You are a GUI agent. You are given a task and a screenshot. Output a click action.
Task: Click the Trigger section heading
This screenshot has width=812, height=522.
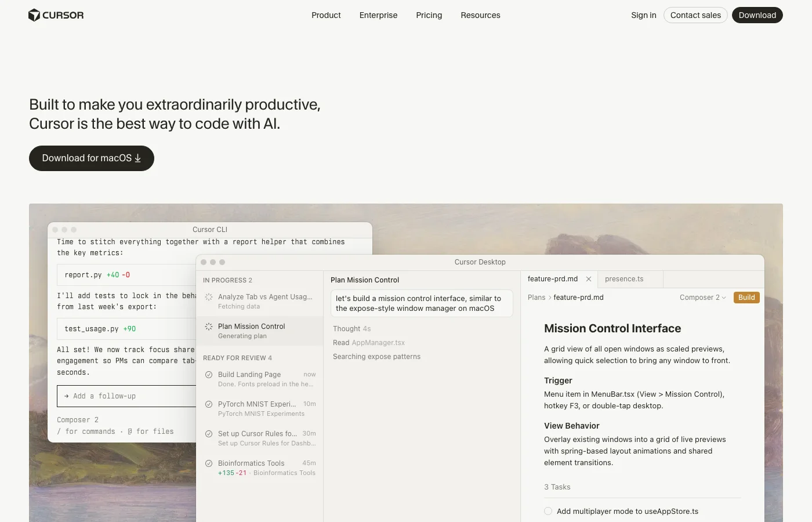[x=558, y=380]
